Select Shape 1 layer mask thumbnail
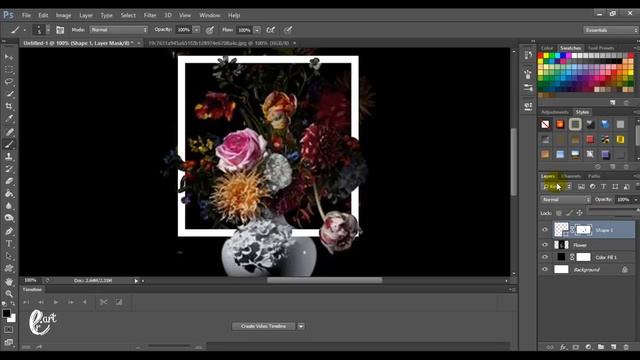This screenshot has width=640, height=360. click(x=584, y=230)
